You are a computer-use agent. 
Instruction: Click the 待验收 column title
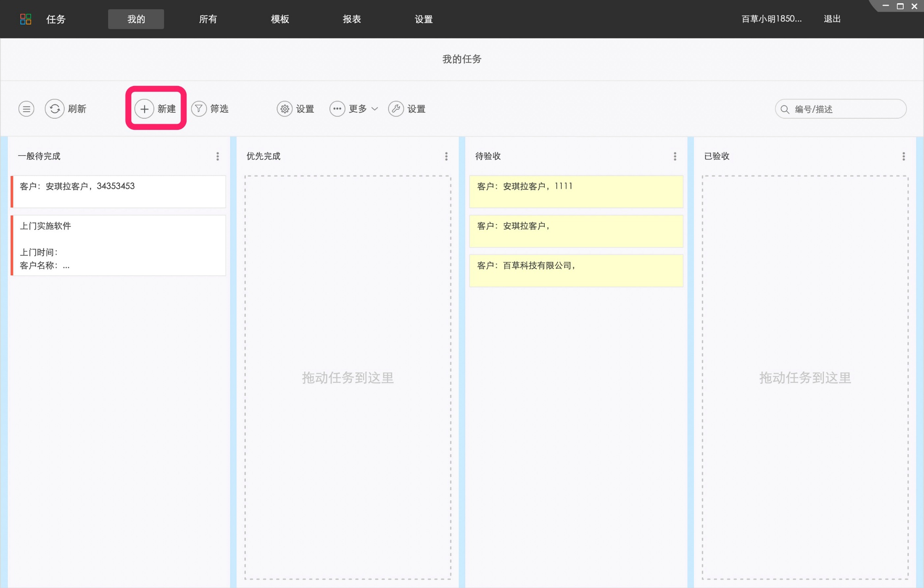point(488,156)
